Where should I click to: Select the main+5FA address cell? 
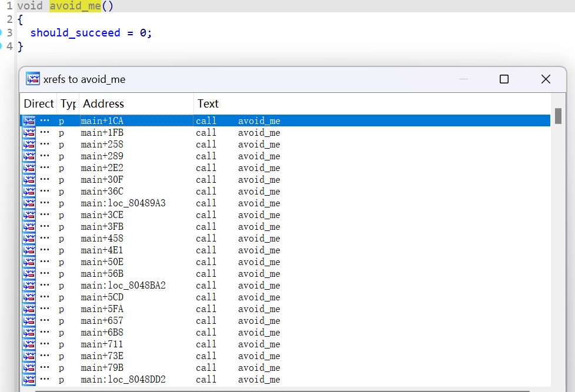pyautogui.click(x=136, y=309)
